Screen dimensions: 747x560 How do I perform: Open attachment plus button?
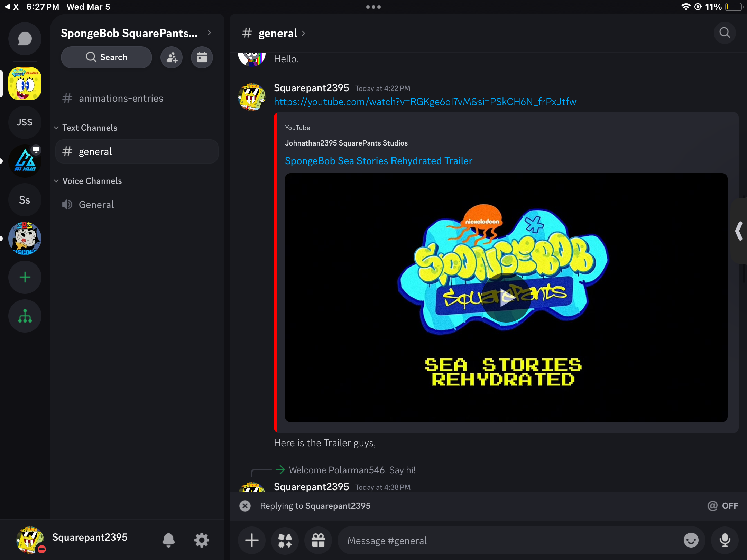pos(252,540)
